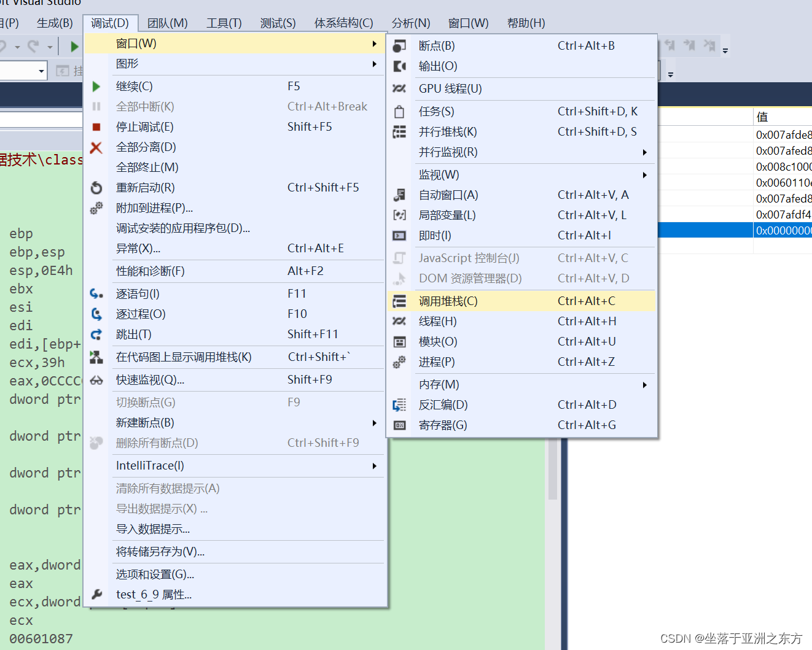Image resolution: width=812 pixels, height=650 pixels.
Task: Click the Output window icon
Action: 399,66
